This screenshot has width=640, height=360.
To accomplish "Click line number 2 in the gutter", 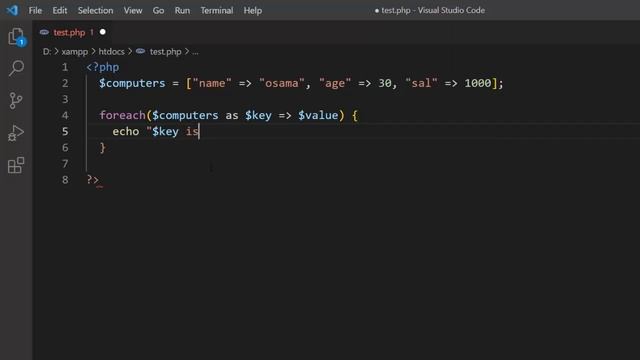I will (65, 83).
